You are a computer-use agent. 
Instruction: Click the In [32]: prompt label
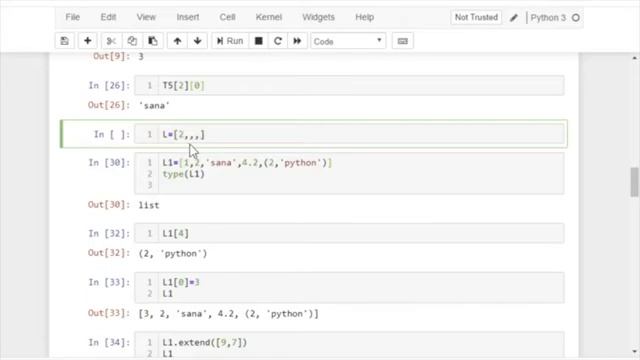[109, 233]
